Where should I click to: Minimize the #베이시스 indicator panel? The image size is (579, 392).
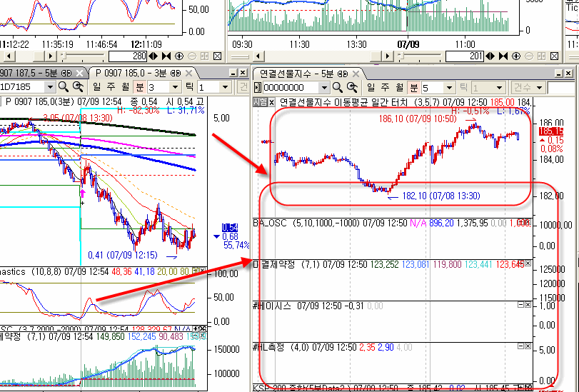click(519, 305)
